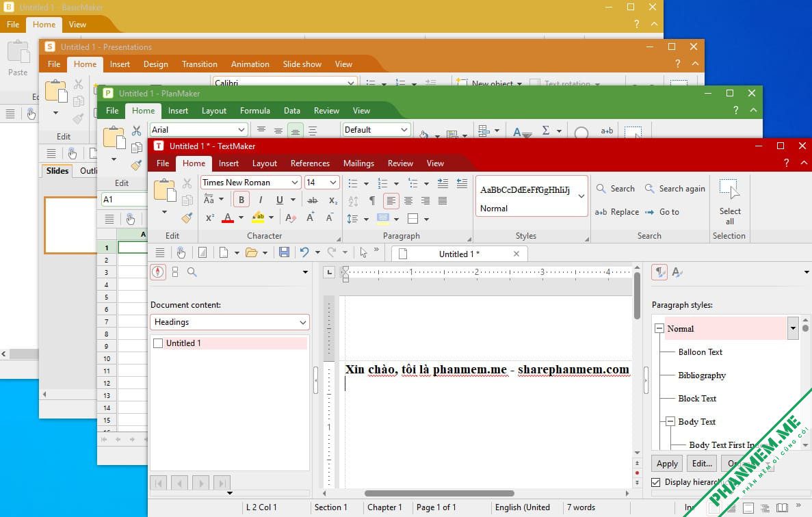This screenshot has width=812, height=517.
Task: Apply superscript formatting in TextMaker
Action: (210, 218)
